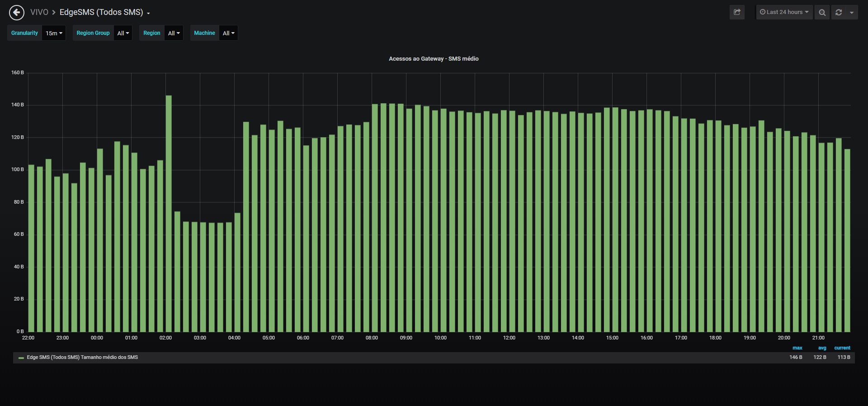The width and height of the screenshot is (868, 406).
Task: Click the VIVO folder breadcrumb link
Action: coord(39,12)
